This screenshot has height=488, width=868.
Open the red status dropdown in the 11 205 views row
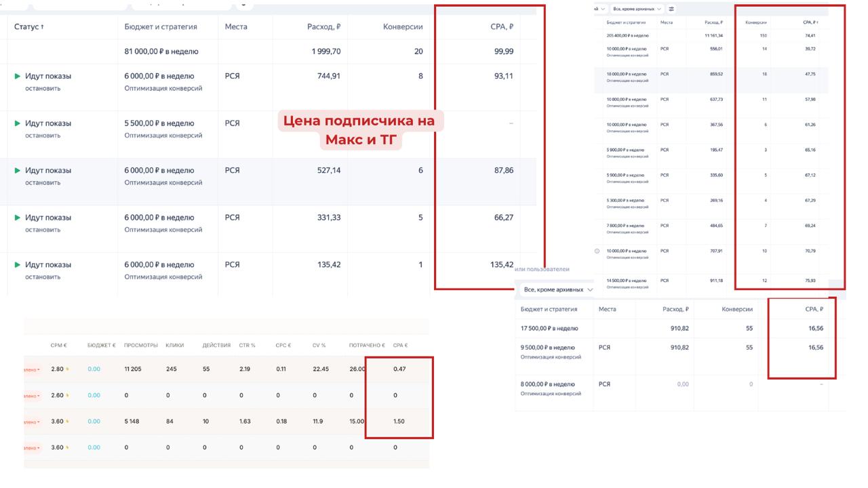[32, 369]
